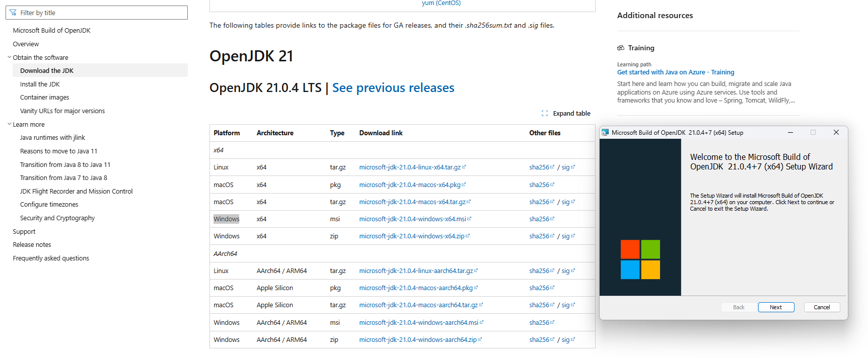Open sig file for linux-x64.tar.gz row
Screen dimensions: 868x358
[x=568, y=167]
